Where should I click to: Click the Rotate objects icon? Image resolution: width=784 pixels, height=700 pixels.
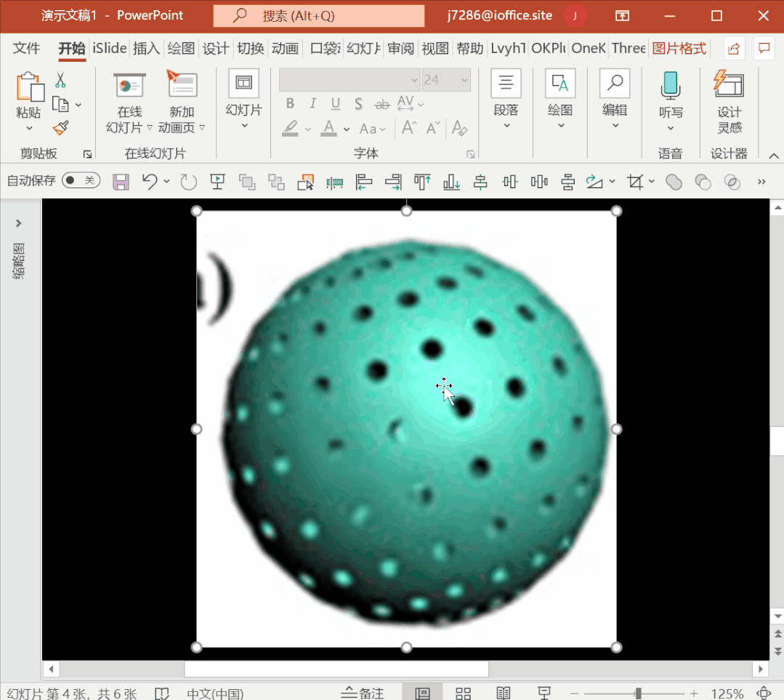[594, 182]
